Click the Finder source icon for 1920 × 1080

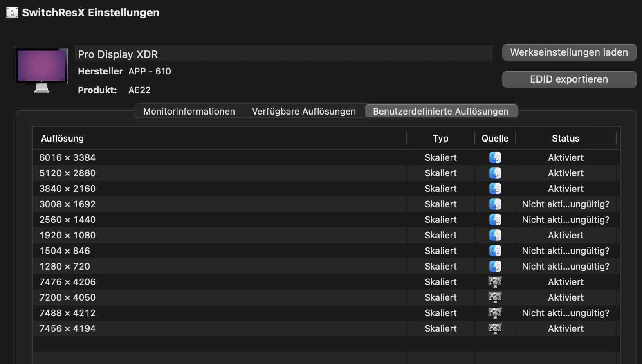pos(495,235)
